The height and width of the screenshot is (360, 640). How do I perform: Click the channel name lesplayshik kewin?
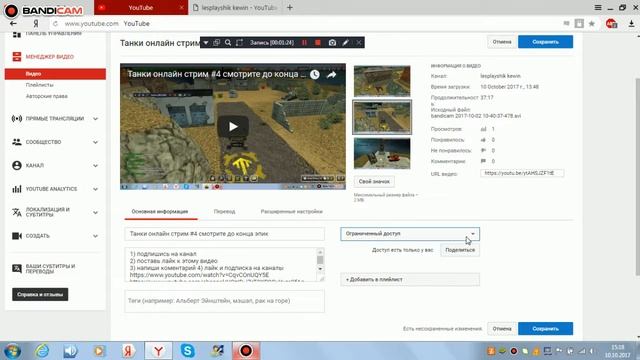click(x=500, y=76)
